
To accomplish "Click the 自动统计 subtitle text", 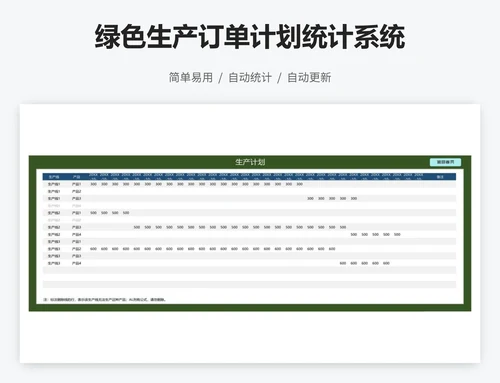I will point(250,77).
